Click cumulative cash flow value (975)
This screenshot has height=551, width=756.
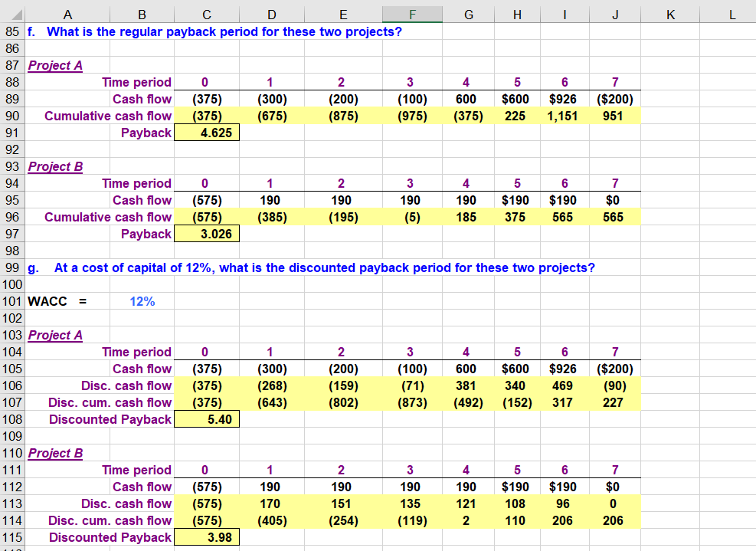click(412, 116)
